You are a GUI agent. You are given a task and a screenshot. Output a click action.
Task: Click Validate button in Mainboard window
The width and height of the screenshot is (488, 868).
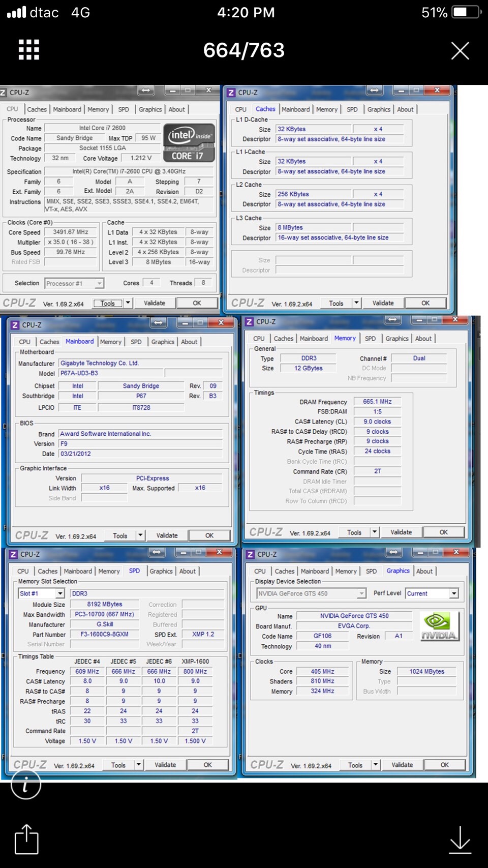(x=167, y=535)
